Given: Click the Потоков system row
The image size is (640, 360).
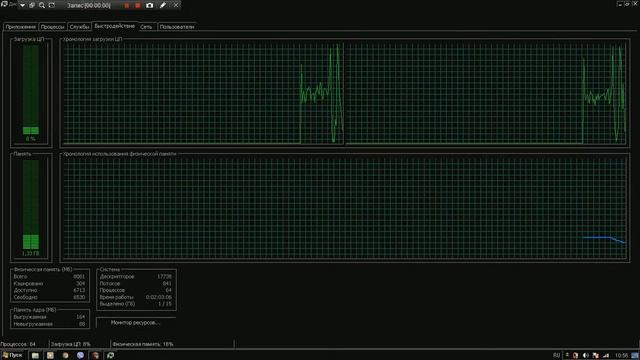Looking at the screenshot, I should [x=136, y=283].
